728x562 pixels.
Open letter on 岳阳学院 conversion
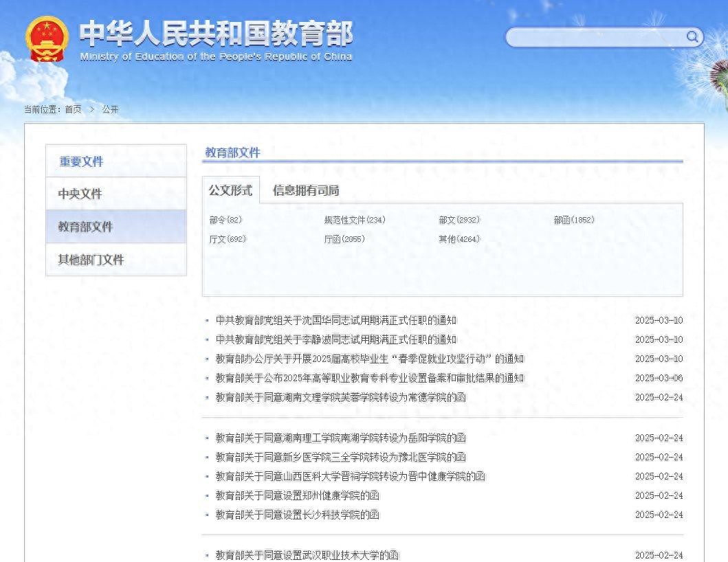pos(341,438)
